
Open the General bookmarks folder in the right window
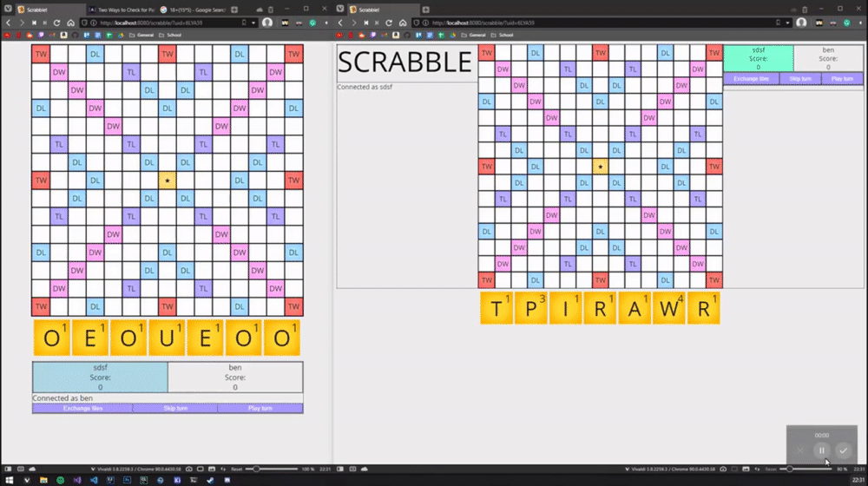(x=474, y=35)
